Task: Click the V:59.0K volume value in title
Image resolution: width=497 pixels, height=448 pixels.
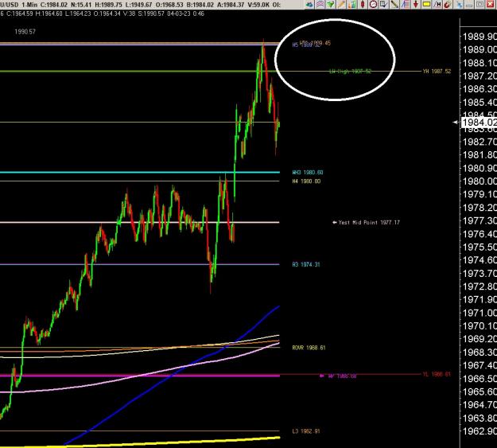Action: click(258, 5)
